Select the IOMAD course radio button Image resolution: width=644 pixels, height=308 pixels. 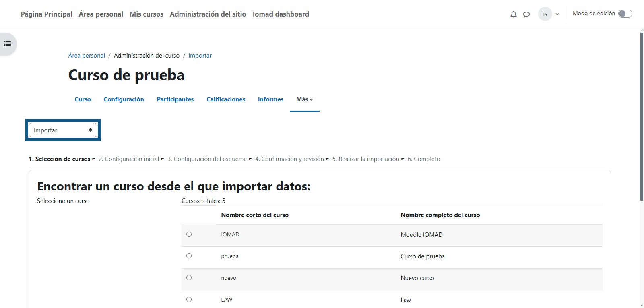point(189,234)
